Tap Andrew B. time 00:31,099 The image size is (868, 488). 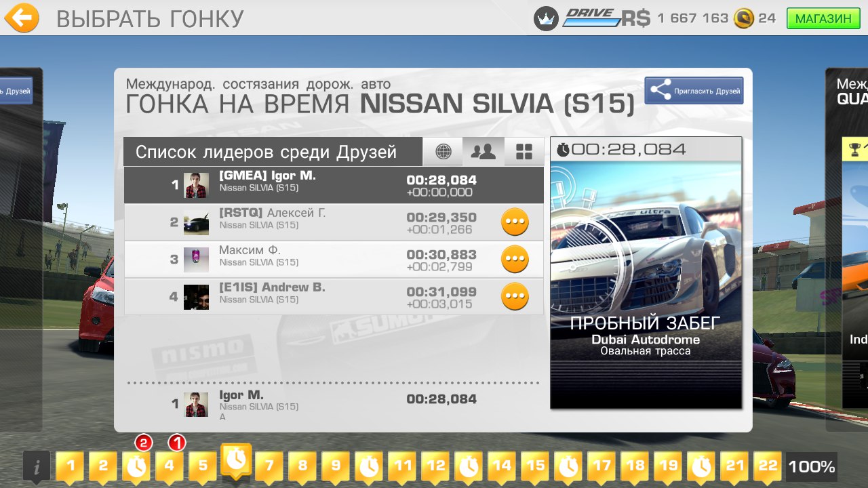tap(441, 292)
